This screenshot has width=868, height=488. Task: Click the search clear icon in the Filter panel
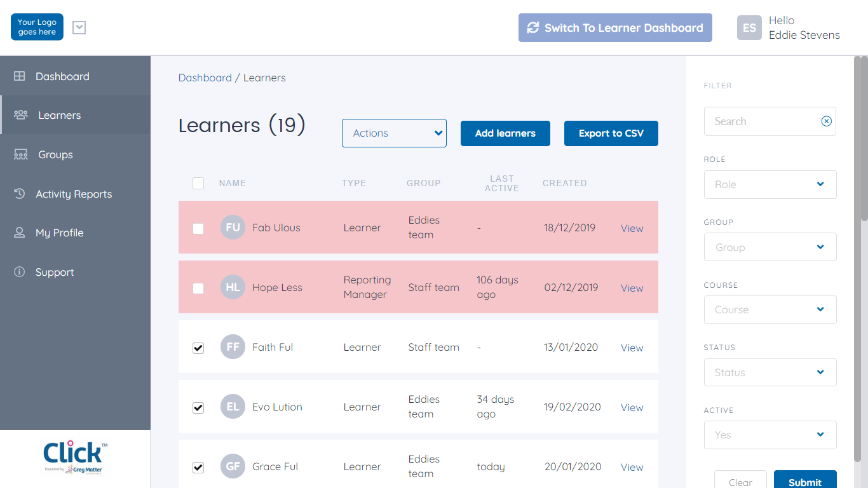(x=826, y=121)
